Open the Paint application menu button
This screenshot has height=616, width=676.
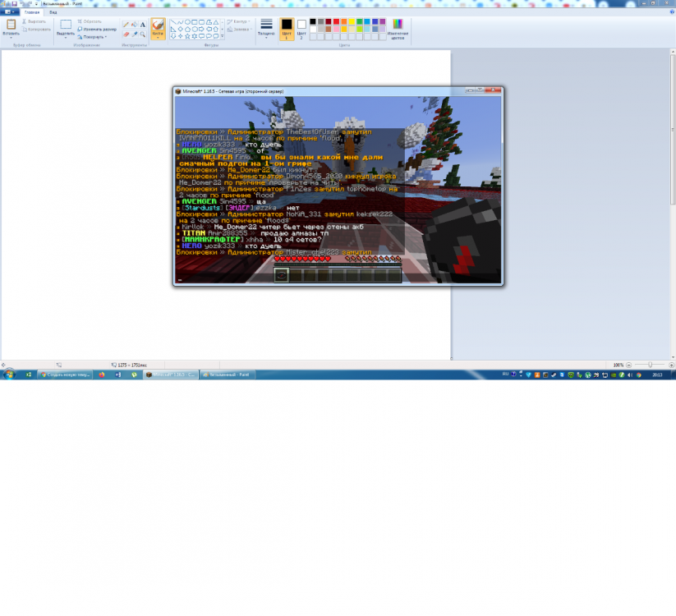coord(10,12)
